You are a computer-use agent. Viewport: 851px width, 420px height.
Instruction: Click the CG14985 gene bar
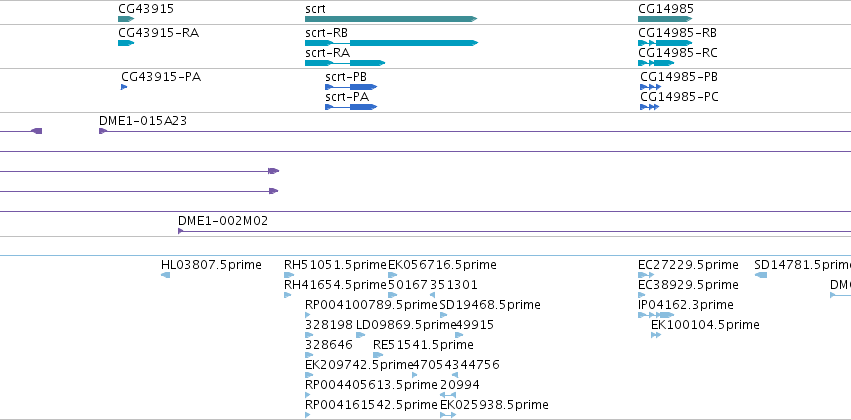(665, 19)
